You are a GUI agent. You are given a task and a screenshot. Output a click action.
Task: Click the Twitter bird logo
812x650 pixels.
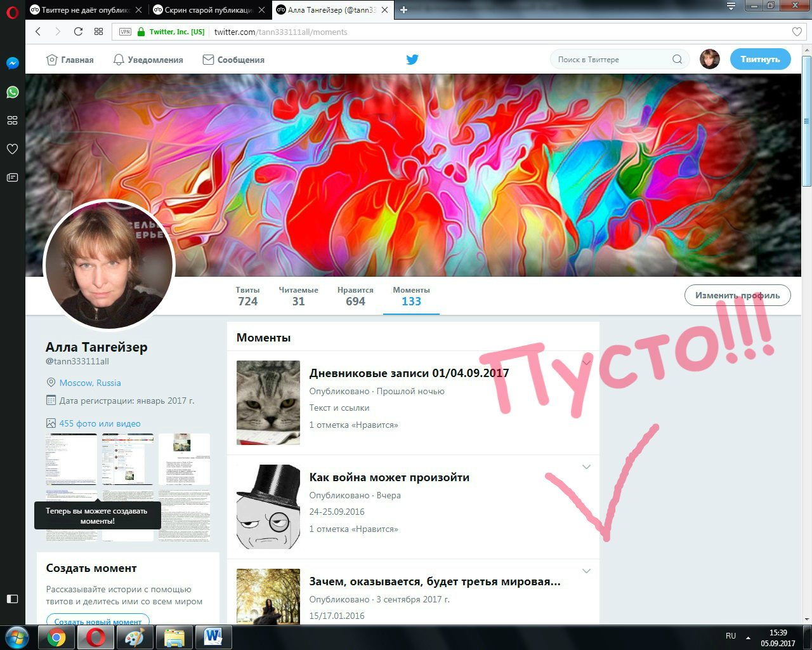pos(412,60)
